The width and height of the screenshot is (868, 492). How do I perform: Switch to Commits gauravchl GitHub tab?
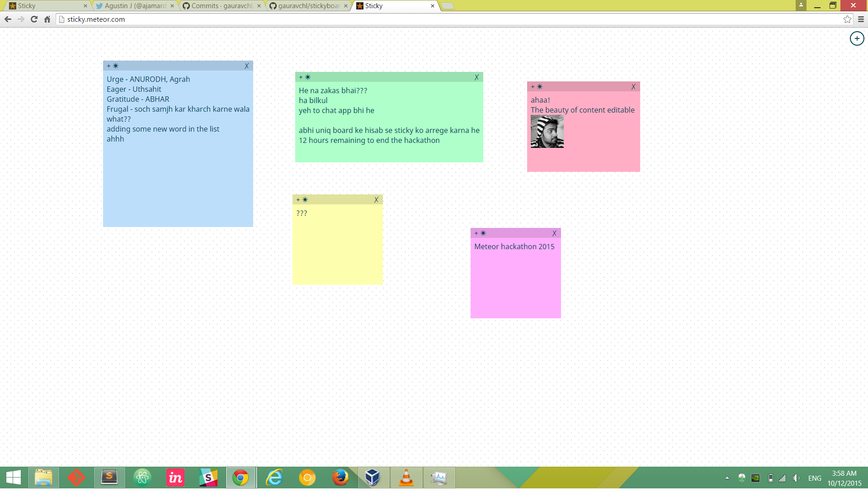coord(222,6)
